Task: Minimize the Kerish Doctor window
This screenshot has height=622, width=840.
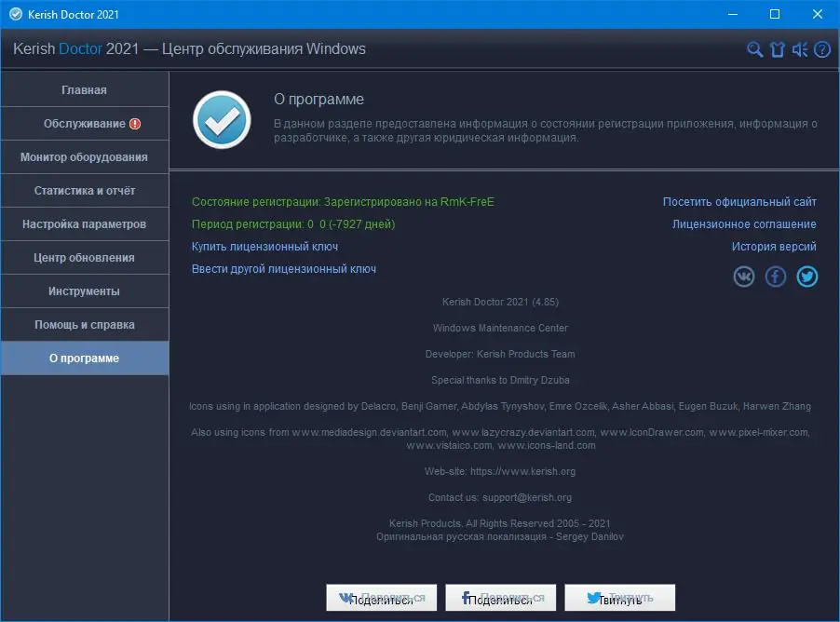Action: point(733,15)
